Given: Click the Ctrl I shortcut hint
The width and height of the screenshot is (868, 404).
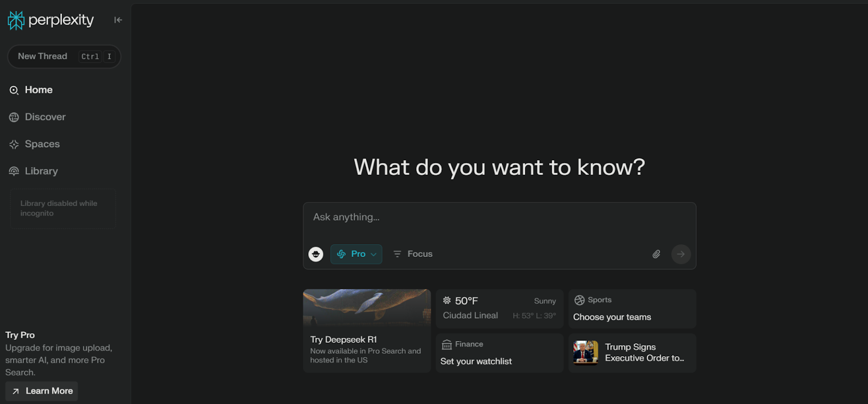Looking at the screenshot, I should [97, 56].
